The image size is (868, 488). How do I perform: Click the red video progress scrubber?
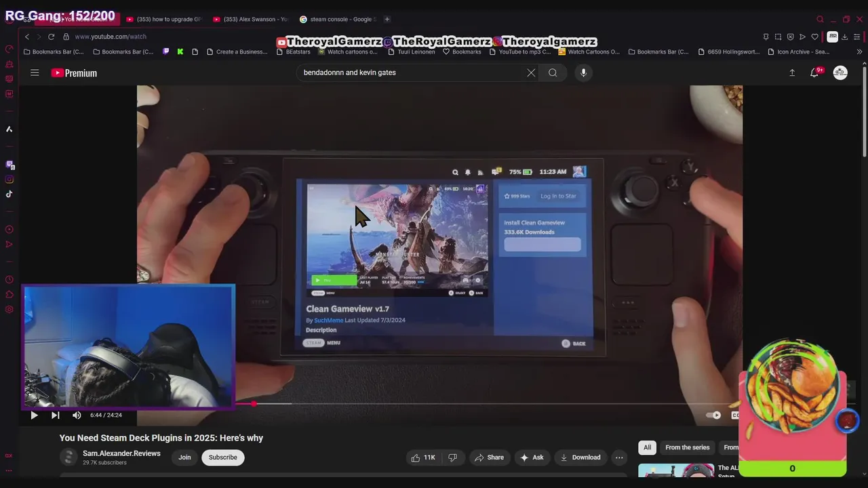(x=254, y=404)
